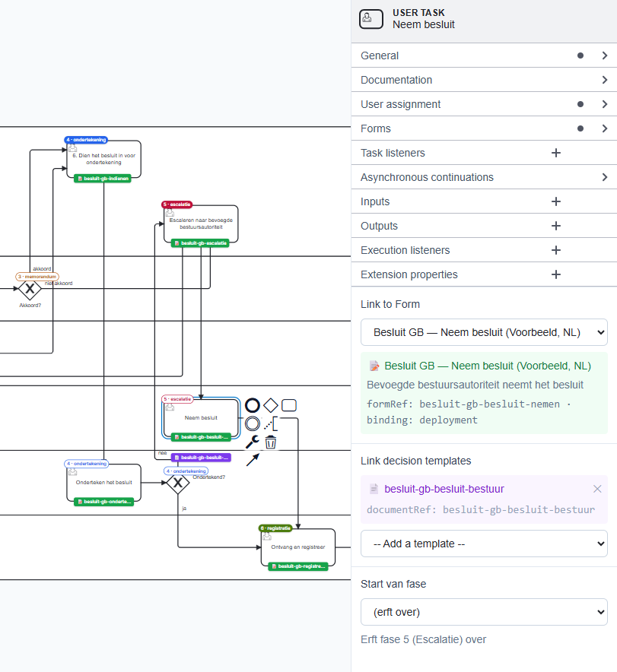Click the 'formRef: besluit-gb-besluit-nemen' text

463,404
